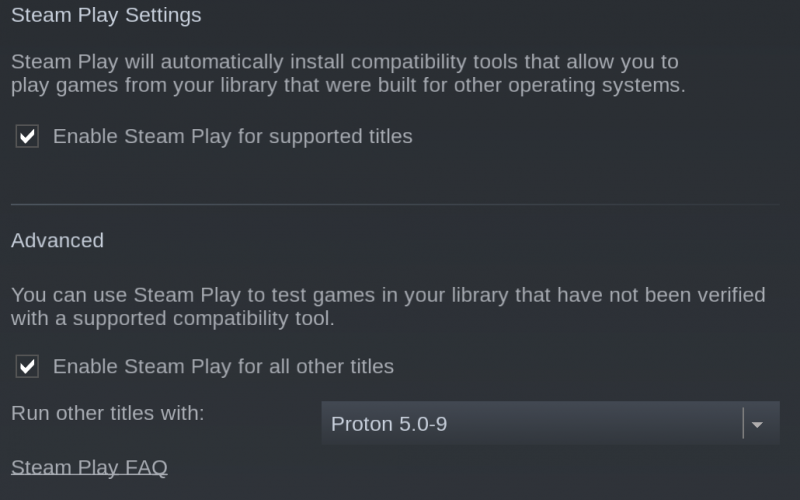Toggle the supported titles checkbox box

tap(27, 137)
